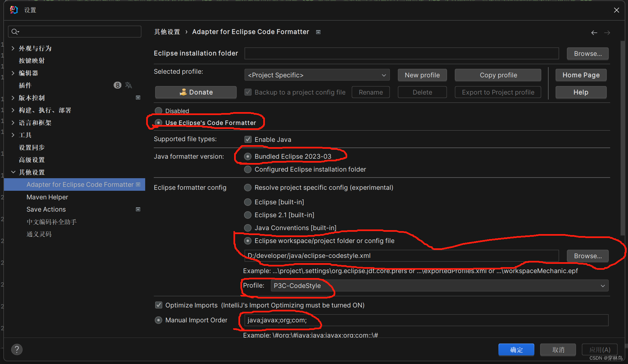Expand the 外观与行为 tree node
The width and height of the screenshot is (628, 364).
[x=13, y=48]
